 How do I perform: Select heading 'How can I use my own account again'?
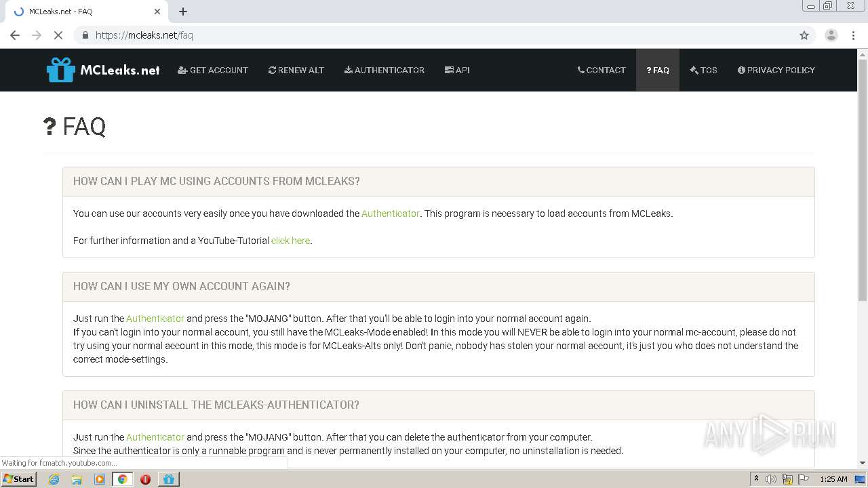(182, 286)
